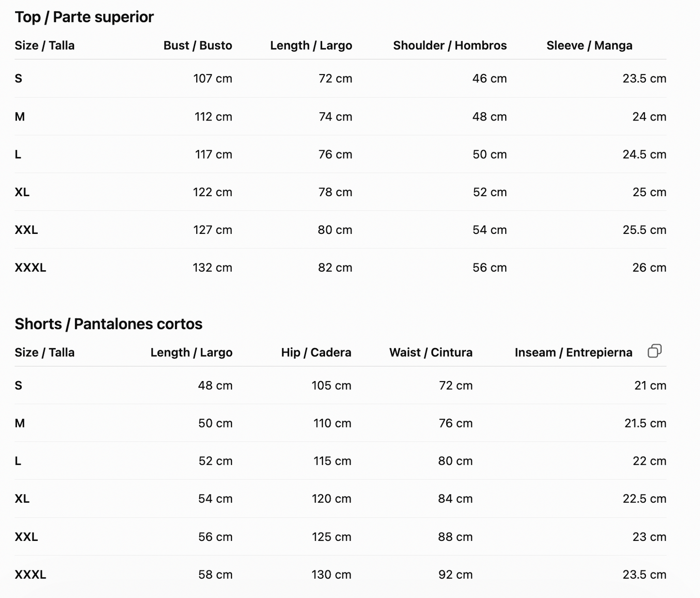This screenshot has height=598, width=700.
Task: Select the XXXL row in the top table
Action: (341, 268)
